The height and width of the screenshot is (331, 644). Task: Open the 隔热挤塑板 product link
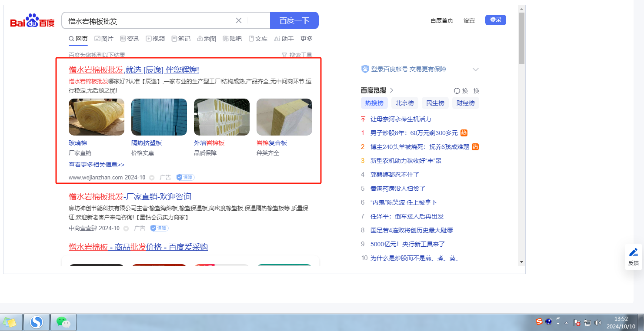[x=147, y=143]
